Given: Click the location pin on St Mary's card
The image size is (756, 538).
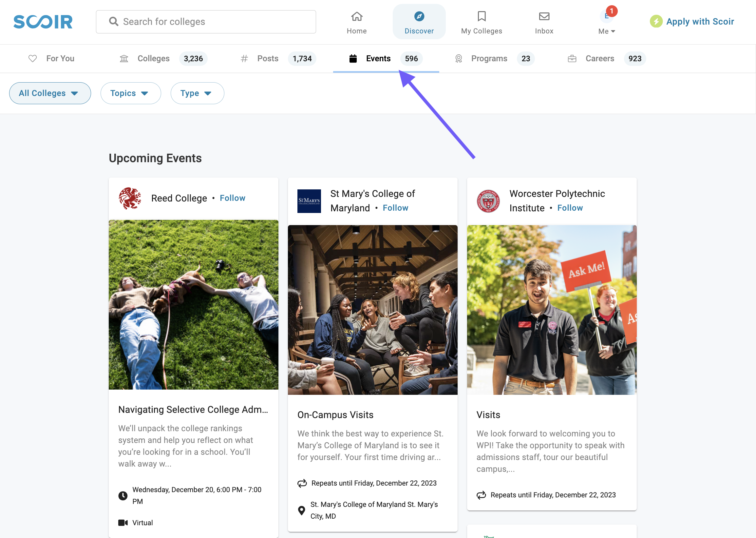Looking at the screenshot, I should [x=301, y=510].
